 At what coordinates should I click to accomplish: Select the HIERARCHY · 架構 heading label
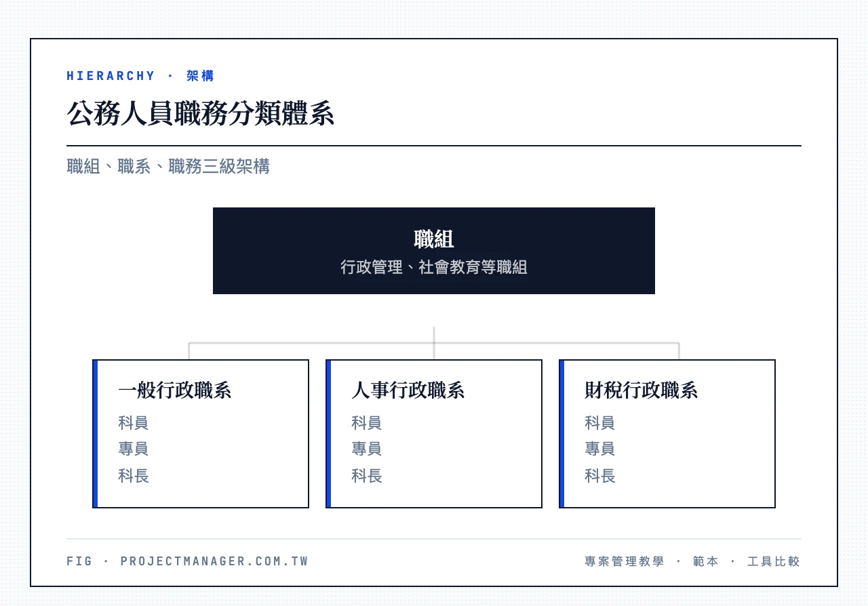140,76
